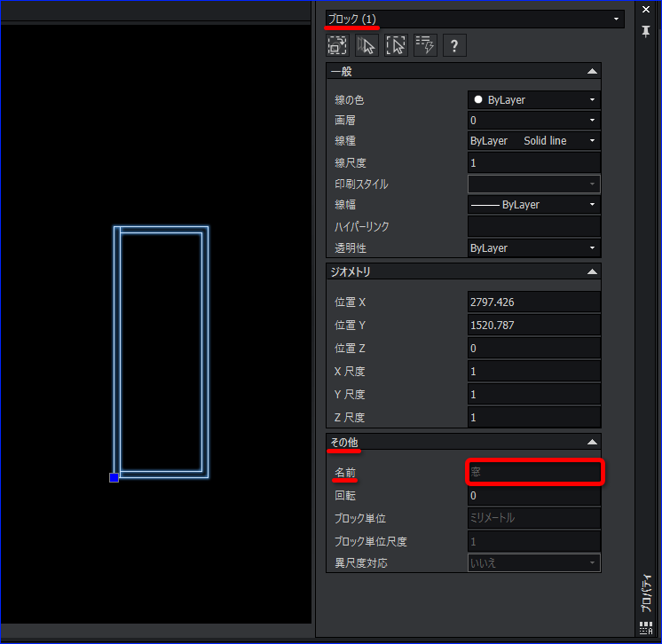Click the 名前 block name field
The height and width of the screenshot is (644, 662).
[x=534, y=472]
